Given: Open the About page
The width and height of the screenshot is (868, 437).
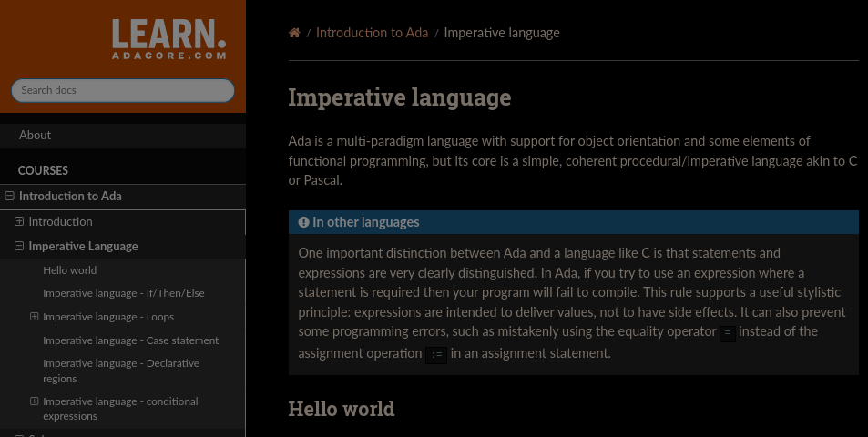Looking at the screenshot, I should 36,135.
